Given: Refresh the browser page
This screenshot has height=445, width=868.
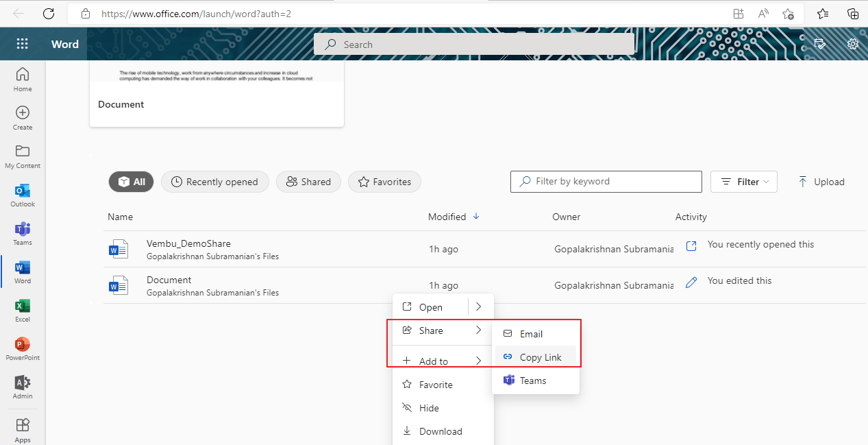Looking at the screenshot, I should coord(49,13).
